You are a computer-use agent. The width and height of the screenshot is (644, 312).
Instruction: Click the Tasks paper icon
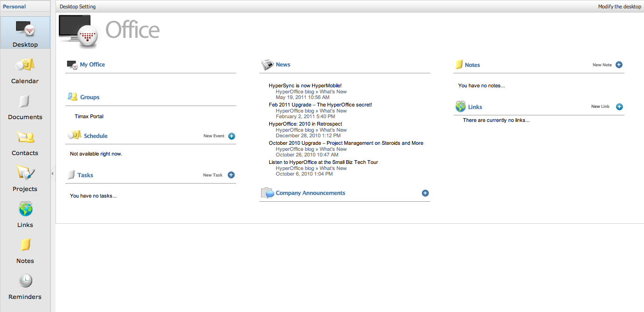71,175
